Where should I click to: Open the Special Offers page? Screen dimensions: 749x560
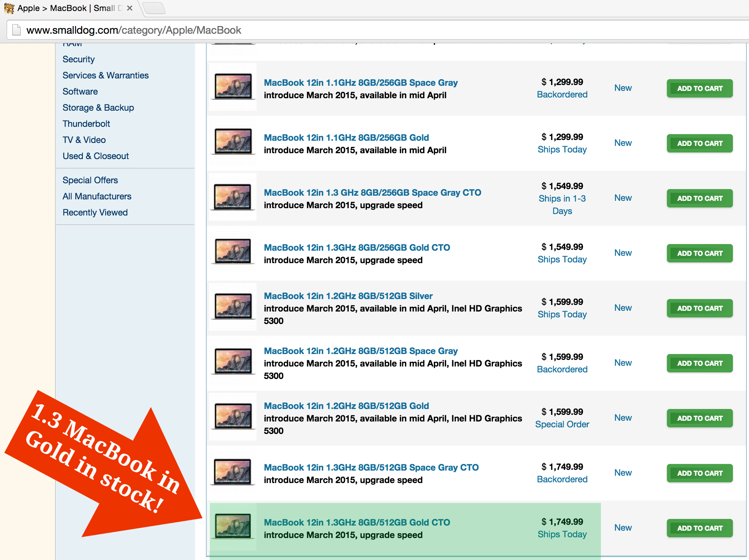[90, 180]
